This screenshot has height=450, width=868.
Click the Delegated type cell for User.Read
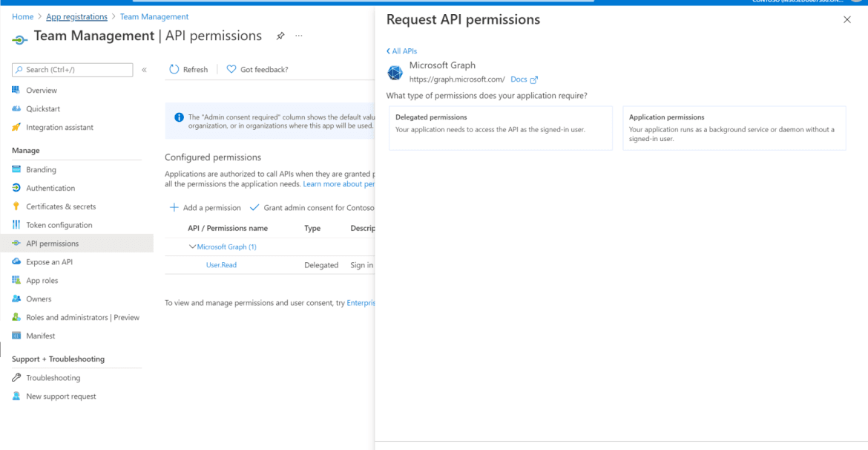[x=321, y=265]
